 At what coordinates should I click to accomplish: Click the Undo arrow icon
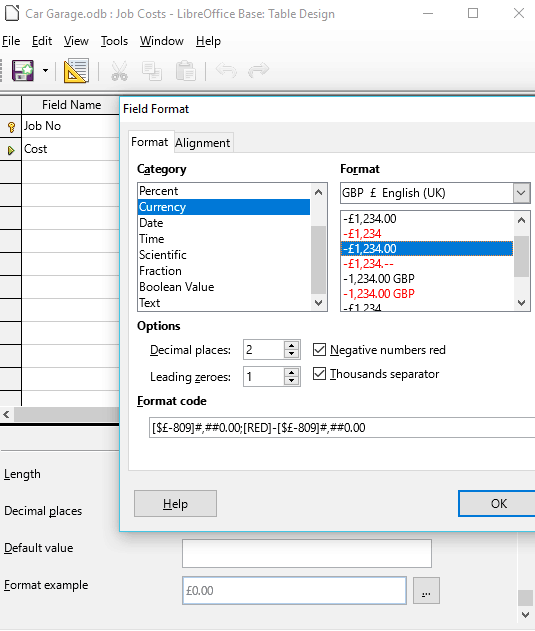point(226,70)
